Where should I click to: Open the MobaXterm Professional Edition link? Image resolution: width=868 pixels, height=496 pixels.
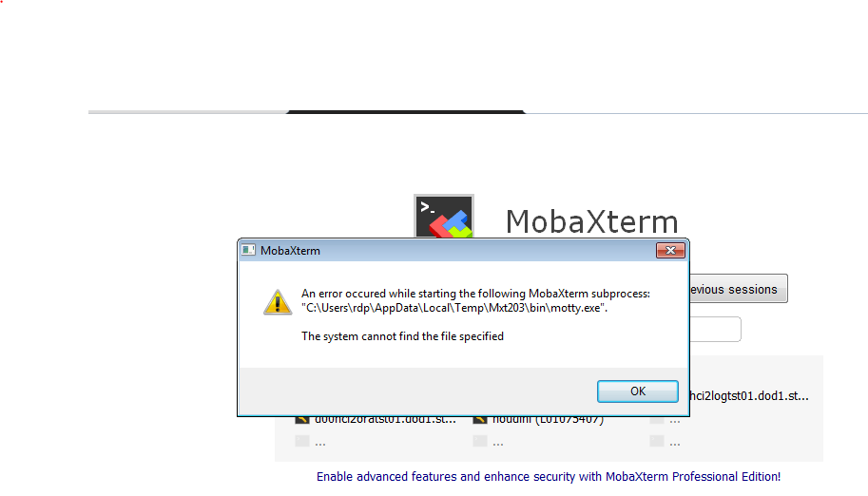pyautogui.click(x=549, y=477)
